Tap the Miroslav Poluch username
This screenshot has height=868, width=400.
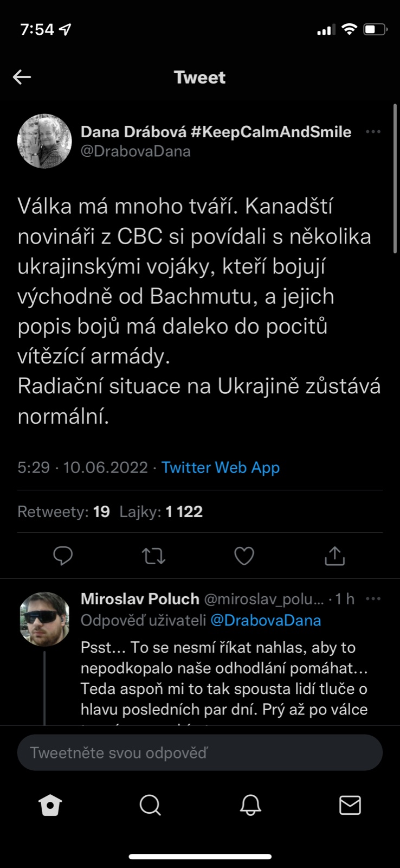(x=140, y=599)
